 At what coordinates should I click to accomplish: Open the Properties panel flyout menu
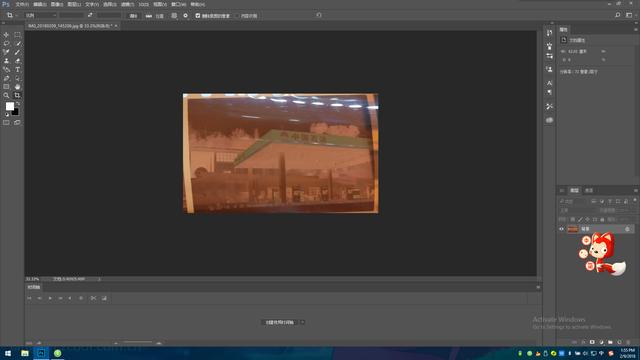[636, 29]
